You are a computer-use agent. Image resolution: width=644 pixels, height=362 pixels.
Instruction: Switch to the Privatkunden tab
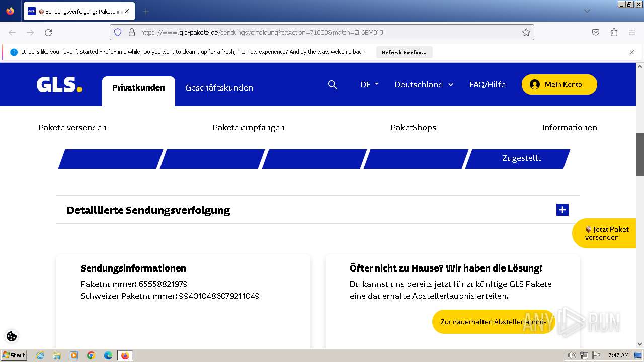coord(138,91)
